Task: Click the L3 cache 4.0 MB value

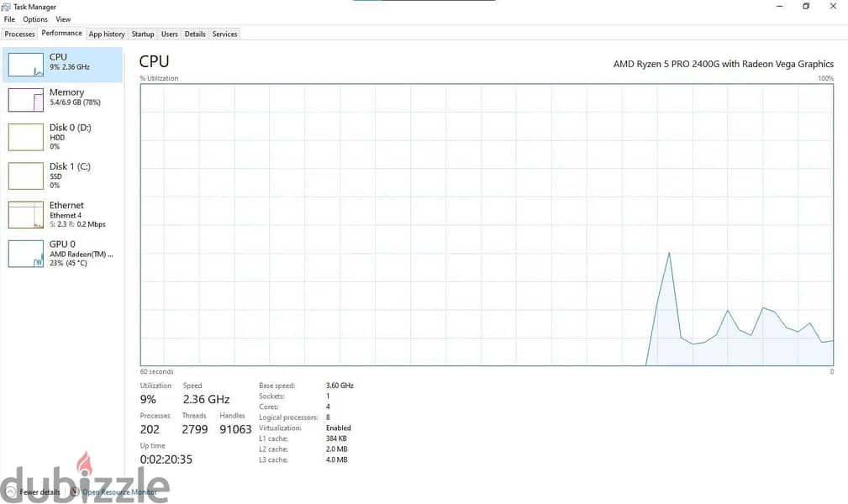Action: point(336,459)
